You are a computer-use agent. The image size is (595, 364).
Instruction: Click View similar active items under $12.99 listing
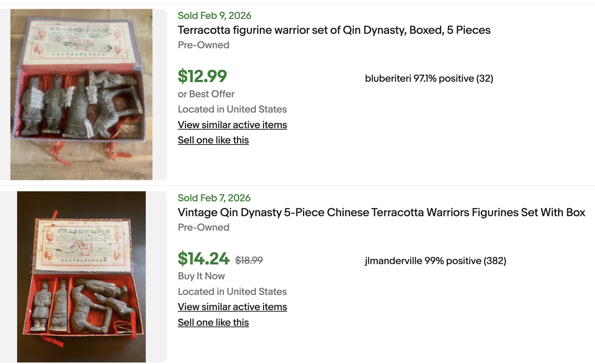coord(232,125)
